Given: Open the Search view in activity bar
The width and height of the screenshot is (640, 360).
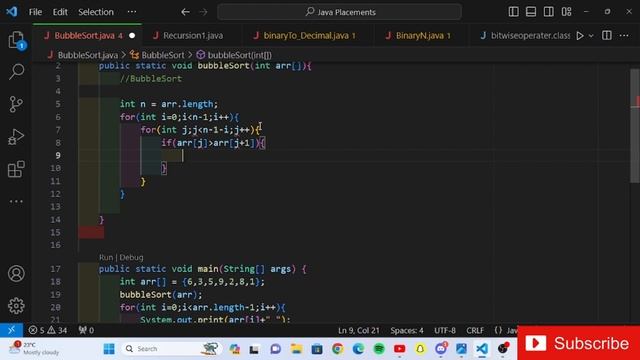Looking at the screenshot, I should tap(16, 71).
